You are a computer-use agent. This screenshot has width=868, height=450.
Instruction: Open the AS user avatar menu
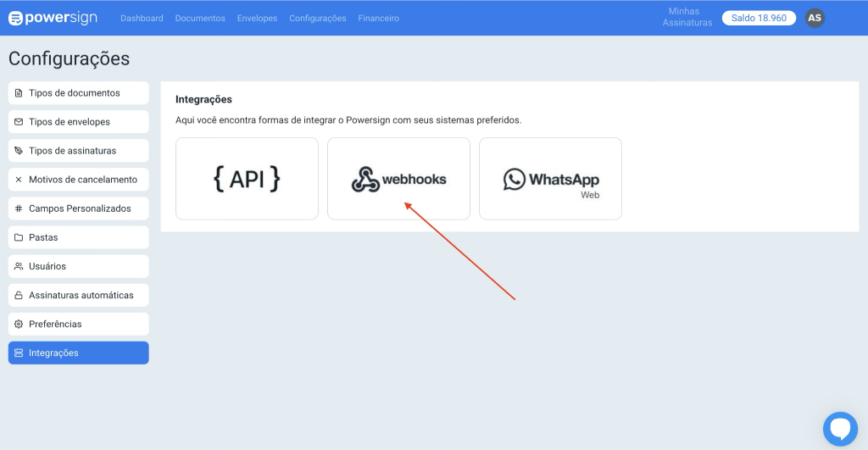(815, 18)
